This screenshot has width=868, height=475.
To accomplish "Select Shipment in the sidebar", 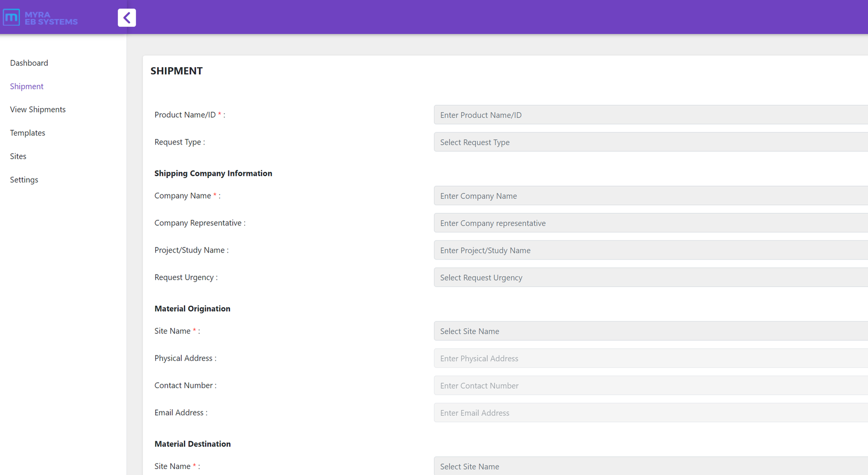I will point(27,86).
